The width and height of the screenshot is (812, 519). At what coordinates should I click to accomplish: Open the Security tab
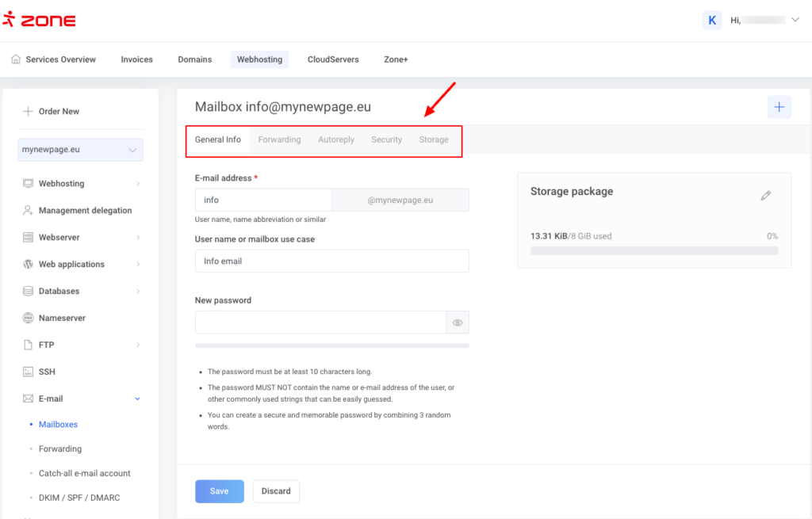[386, 139]
